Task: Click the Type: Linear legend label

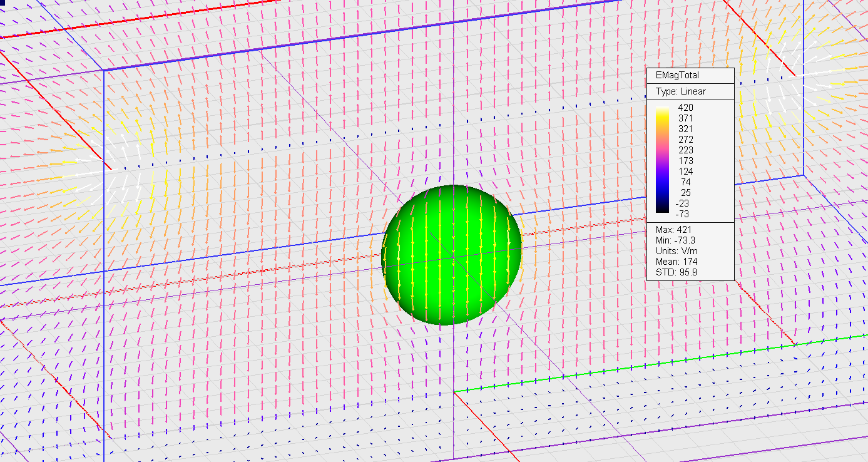Action: 680,91
